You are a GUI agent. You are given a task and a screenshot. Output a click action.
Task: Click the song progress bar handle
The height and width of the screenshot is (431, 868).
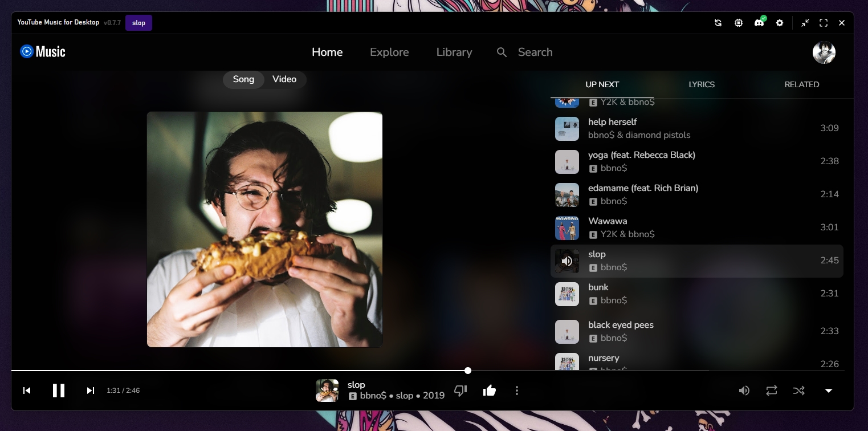click(468, 371)
